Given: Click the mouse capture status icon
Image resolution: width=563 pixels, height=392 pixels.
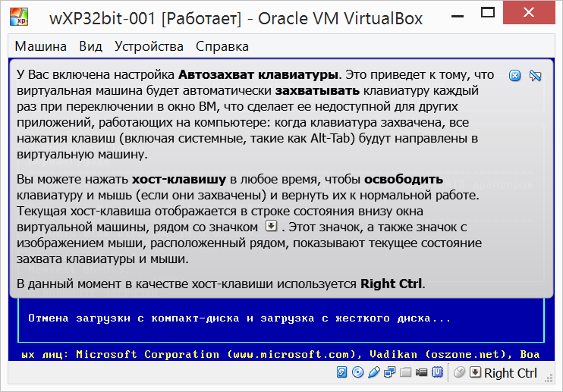Looking at the screenshot, I should pyautogui.click(x=459, y=372).
